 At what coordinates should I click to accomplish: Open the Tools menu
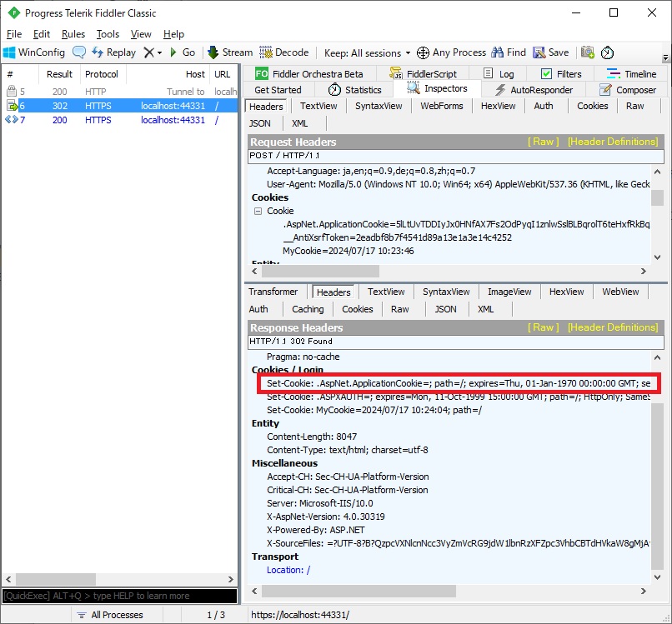(108, 34)
